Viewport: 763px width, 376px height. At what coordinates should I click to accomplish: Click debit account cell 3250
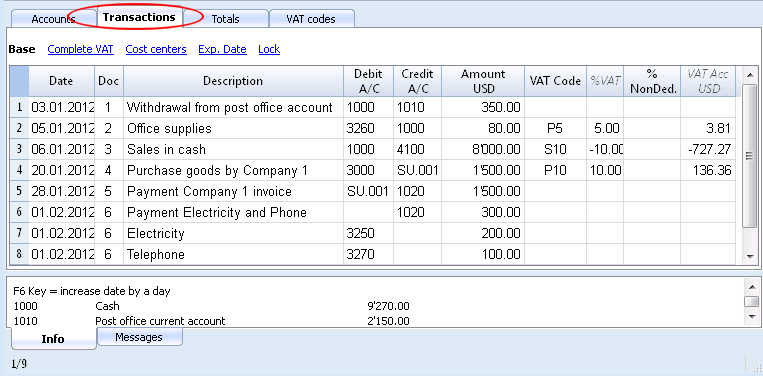point(368,233)
